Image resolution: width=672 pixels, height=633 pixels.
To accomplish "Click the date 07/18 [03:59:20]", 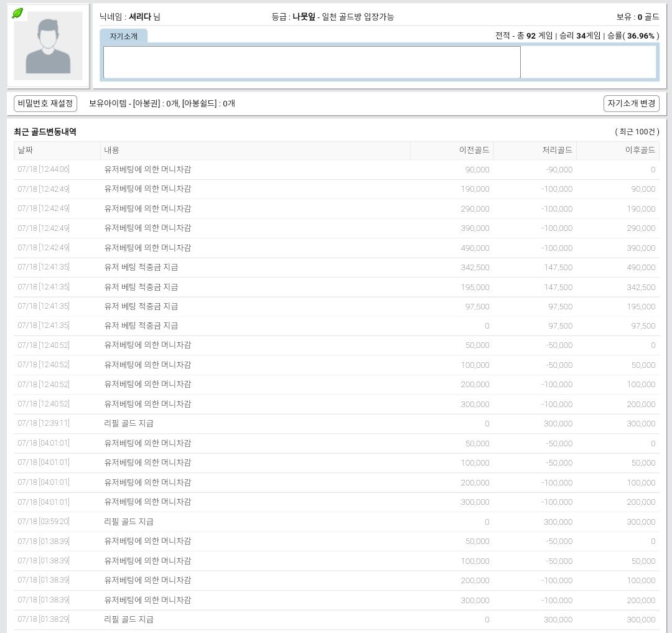I will pyautogui.click(x=44, y=521).
